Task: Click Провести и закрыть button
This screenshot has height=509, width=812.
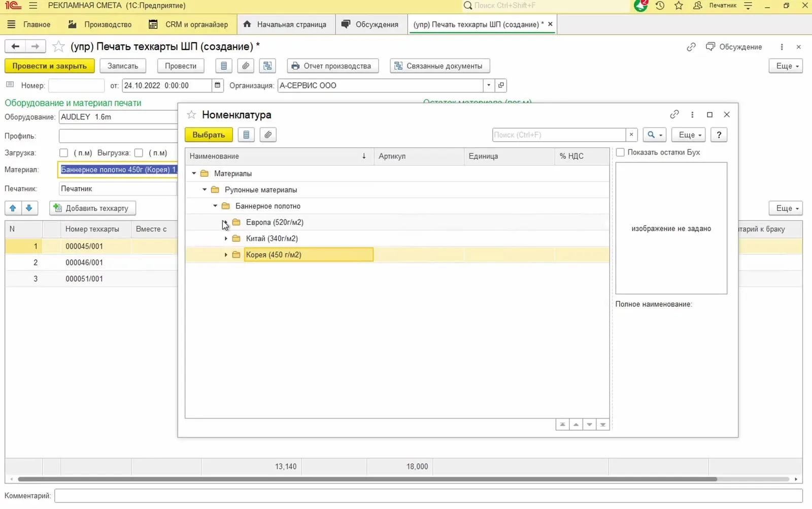Action: click(x=50, y=66)
